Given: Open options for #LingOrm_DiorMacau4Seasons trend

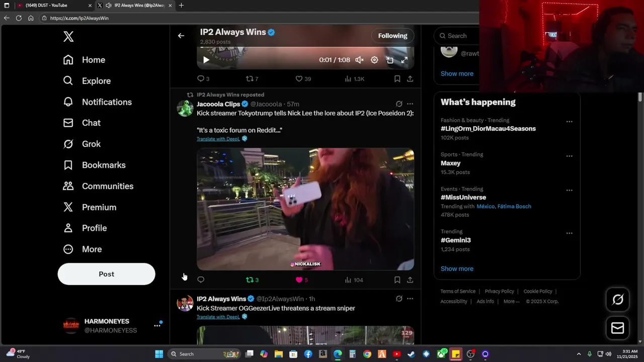Looking at the screenshot, I should tap(569, 122).
